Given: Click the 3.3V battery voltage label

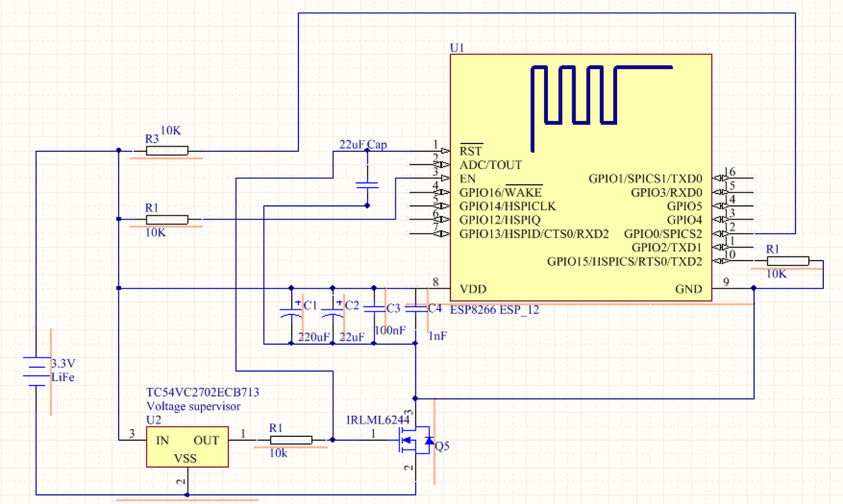Looking at the screenshot, I should (x=63, y=363).
